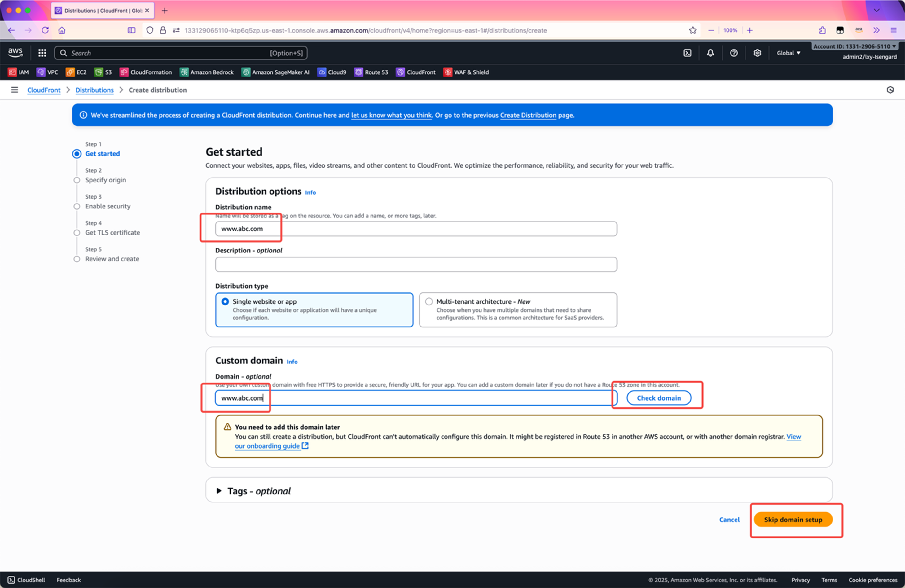905x588 pixels.
Task: Select Multi-tenant architecture radio option
Action: click(429, 302)
